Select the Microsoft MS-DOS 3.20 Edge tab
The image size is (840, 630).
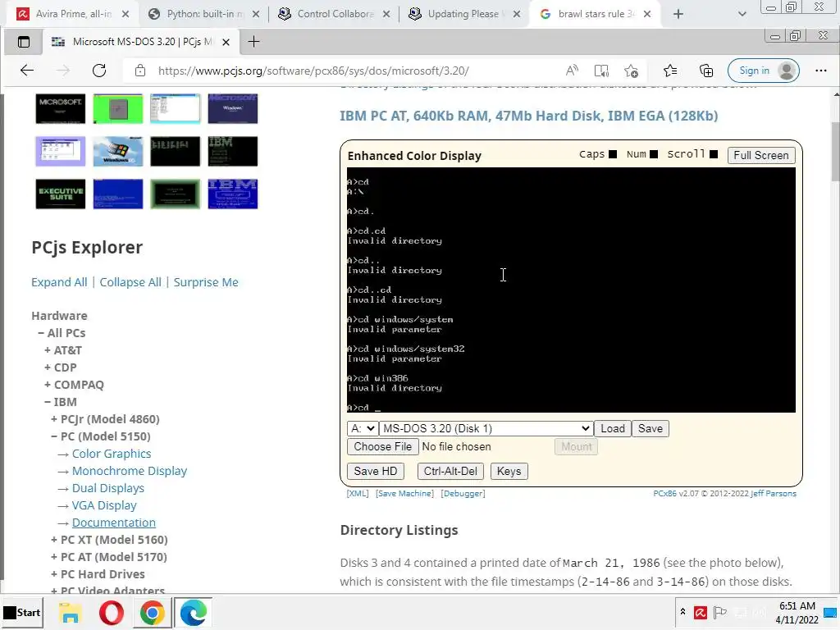click(x=141, y=41)
